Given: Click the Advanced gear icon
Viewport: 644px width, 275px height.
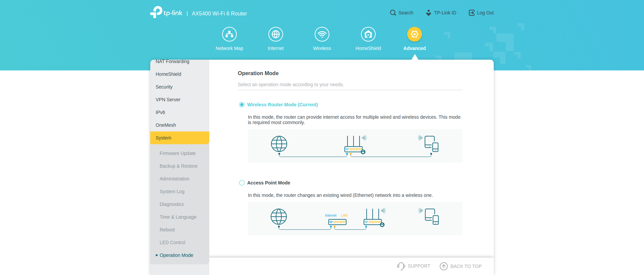Looking at the screenshot, I should (x=415, y=34).
